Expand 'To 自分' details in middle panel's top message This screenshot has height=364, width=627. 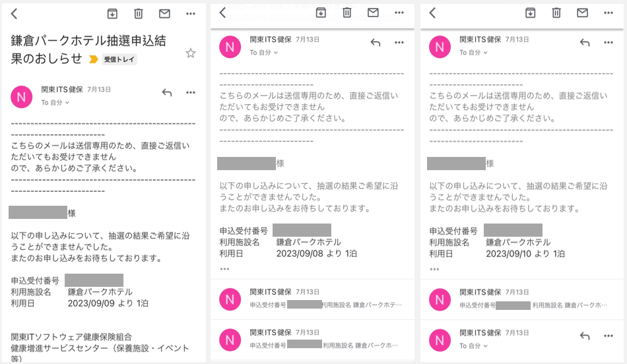[x=264, y=53]
